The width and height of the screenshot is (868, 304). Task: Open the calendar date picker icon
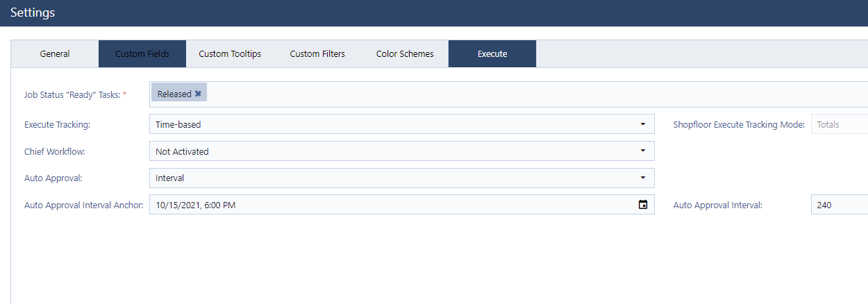click(x=643, y=205)
